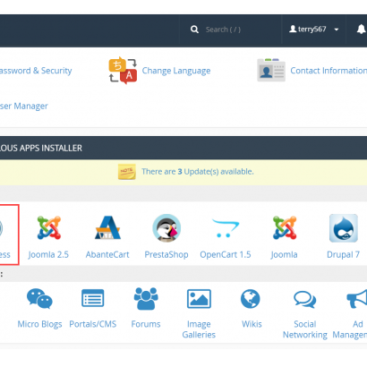Screen dimensions: 367x367
Task: Open the 3 Update(s) available link
Action: 197,172
